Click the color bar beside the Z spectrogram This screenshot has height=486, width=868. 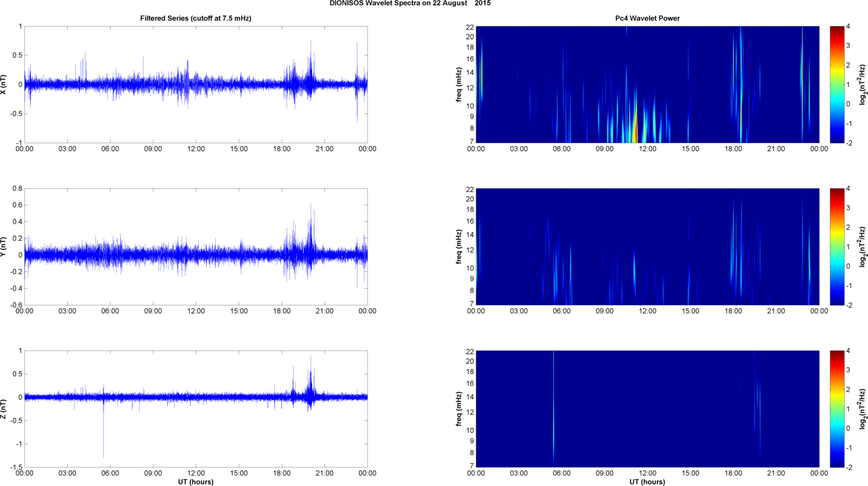tap(837, 409)
